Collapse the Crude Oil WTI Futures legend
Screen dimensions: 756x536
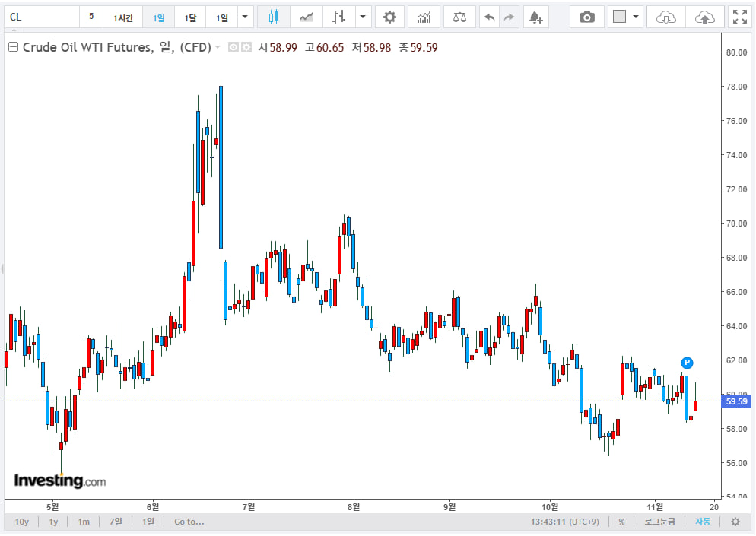[13, 47]
